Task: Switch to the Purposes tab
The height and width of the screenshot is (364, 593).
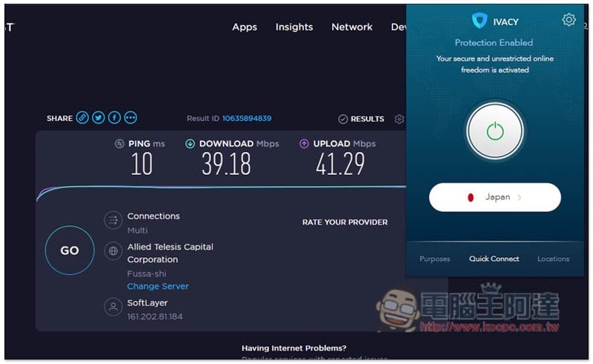Action: (434, 259)
